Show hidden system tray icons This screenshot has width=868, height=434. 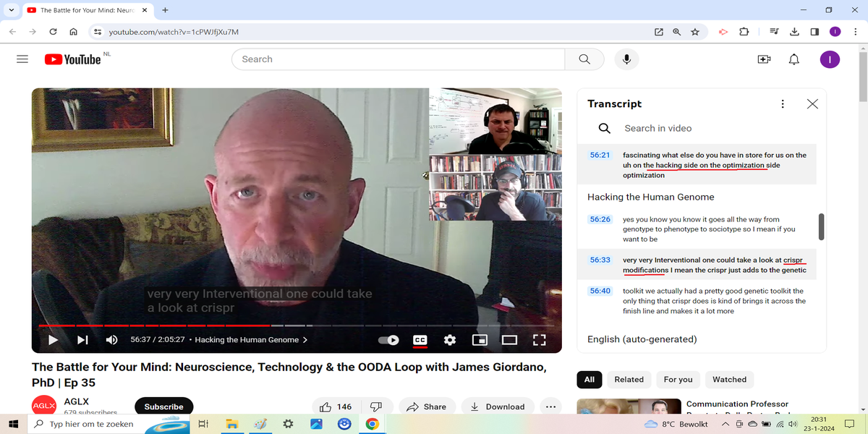click(726, 424)
